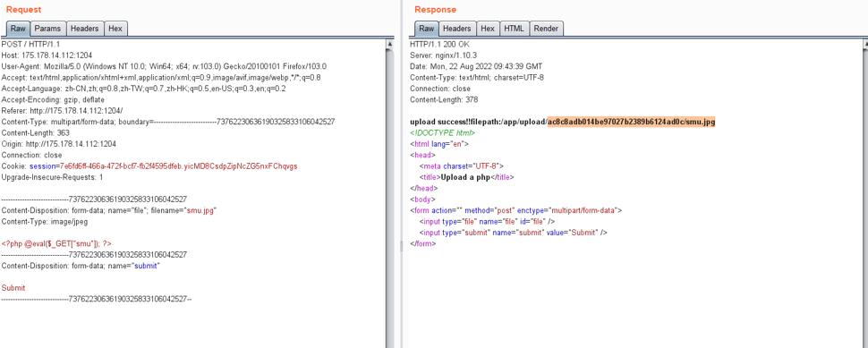Click the PHP eval payload line

tap(57, 243)
